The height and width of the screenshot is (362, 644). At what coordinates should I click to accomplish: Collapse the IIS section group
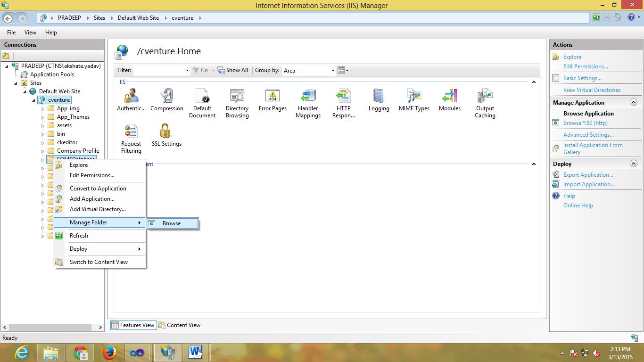pos(534,82)
